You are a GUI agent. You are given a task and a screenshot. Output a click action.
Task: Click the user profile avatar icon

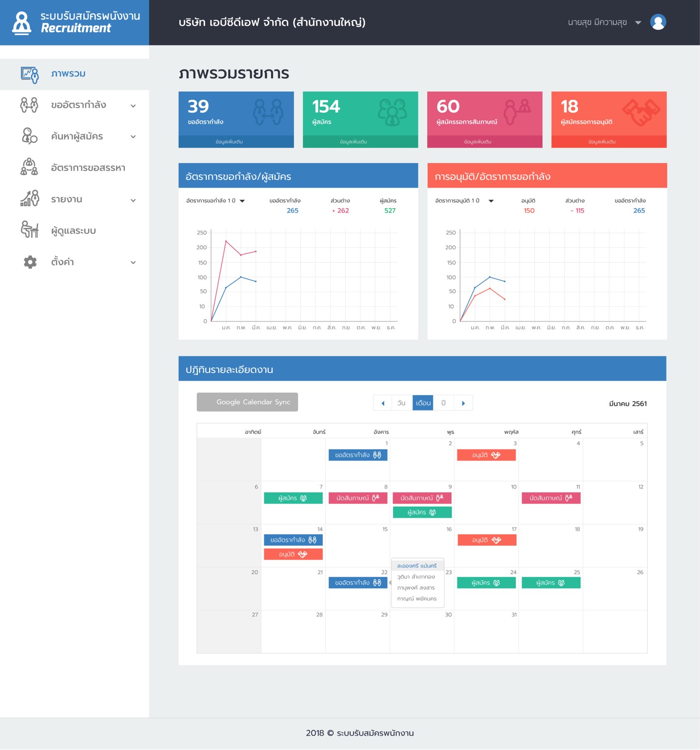coord(658,22)
